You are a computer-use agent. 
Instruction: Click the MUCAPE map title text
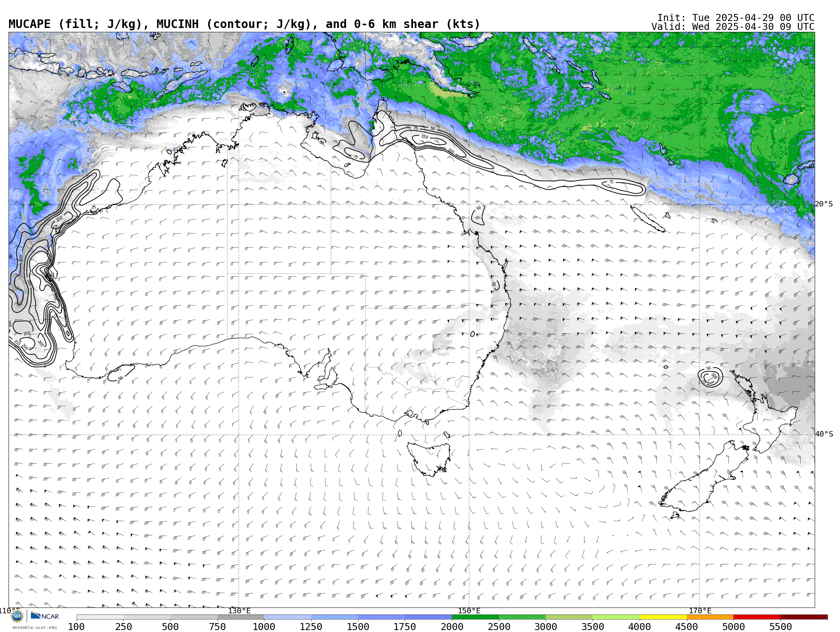point(244,24)
